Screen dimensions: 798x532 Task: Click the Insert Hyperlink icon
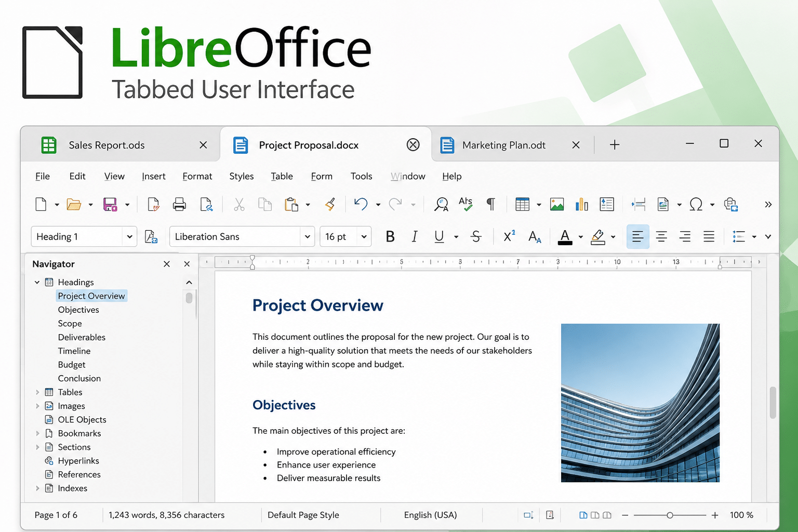(x=731, y=204)
